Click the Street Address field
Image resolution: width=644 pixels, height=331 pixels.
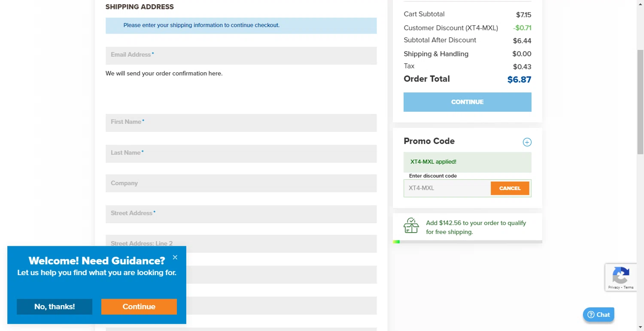pyautogui.click(x=241, y=214)
